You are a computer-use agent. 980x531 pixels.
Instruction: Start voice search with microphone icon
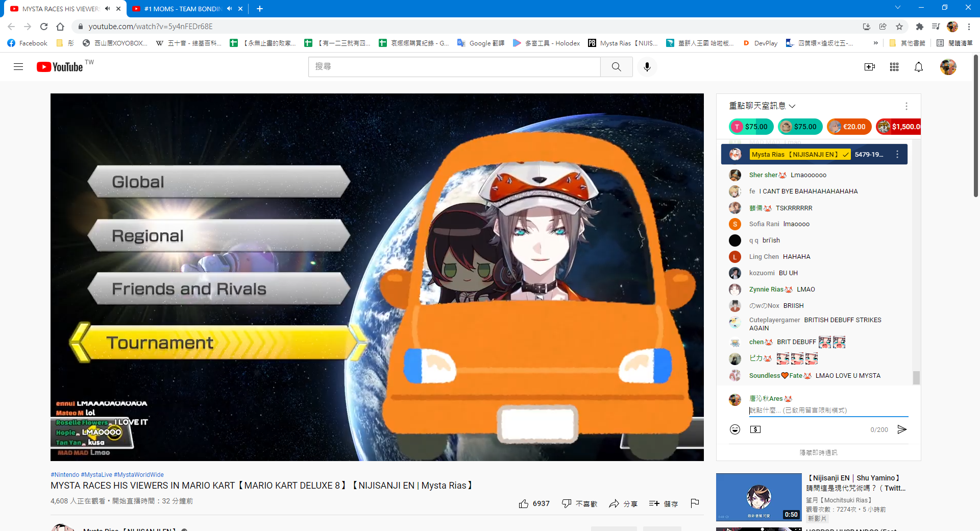click(647, 67)
